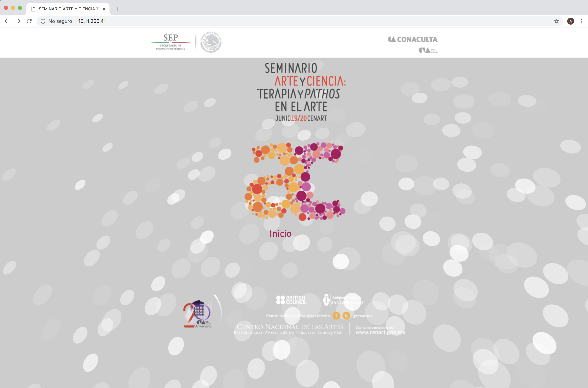Click the Inicio link

pyautogui.click(x=280, y=234)
